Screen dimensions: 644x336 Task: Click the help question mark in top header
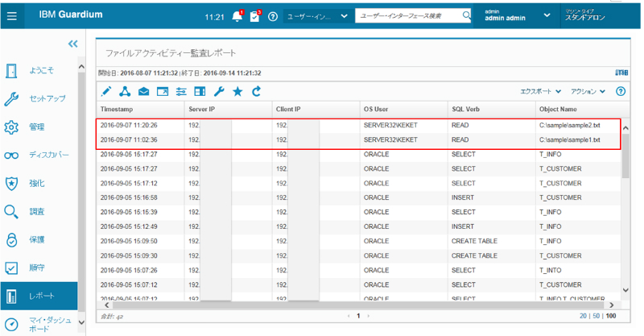pos(273,16)
